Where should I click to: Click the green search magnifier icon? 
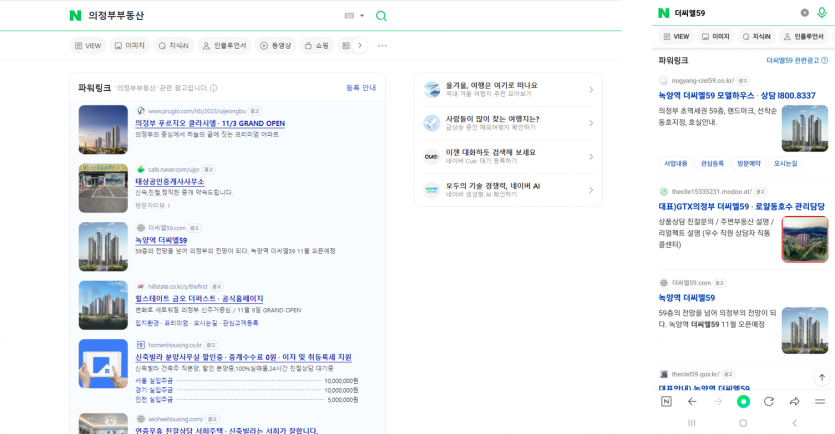(x=381, y=16)
